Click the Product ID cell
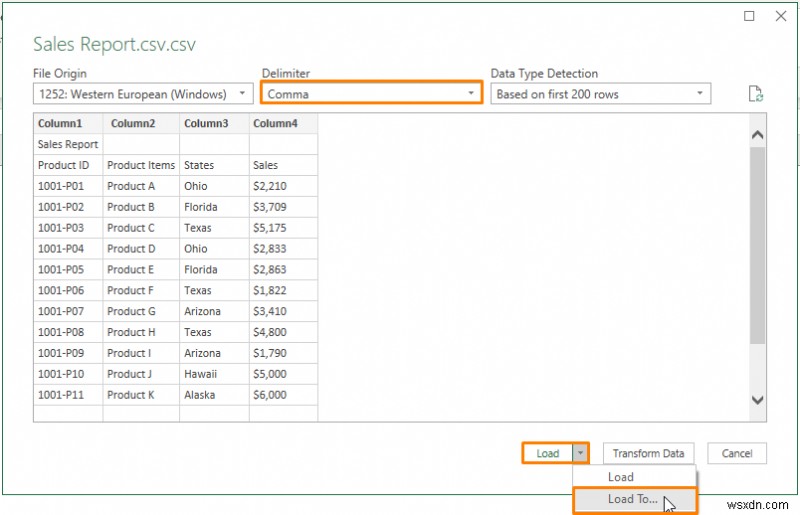This screenshot has height=515, width=800. (x=68, y=165)
